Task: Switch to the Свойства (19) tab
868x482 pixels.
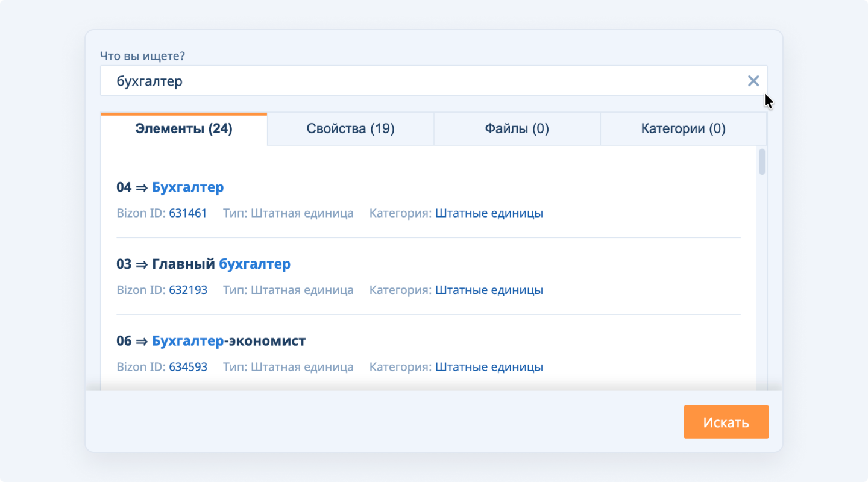Action: point(350,128)
